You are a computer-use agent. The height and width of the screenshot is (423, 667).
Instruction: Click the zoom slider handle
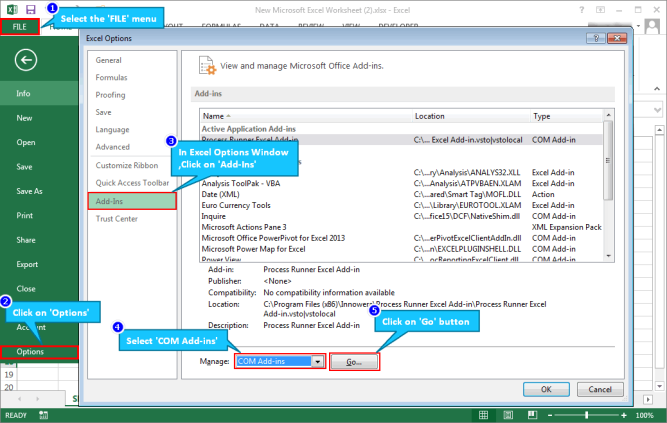point(587,415)
